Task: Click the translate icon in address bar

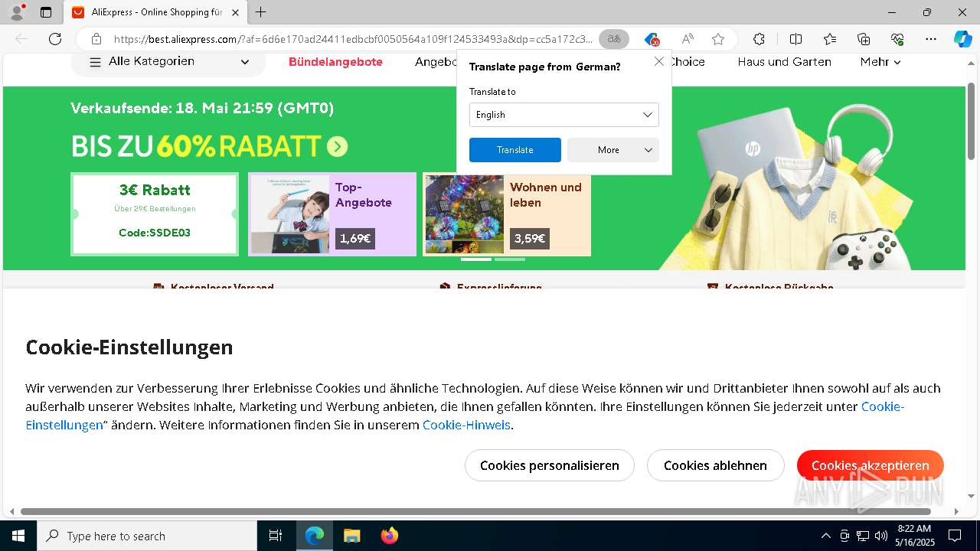Action: [614, 39]
